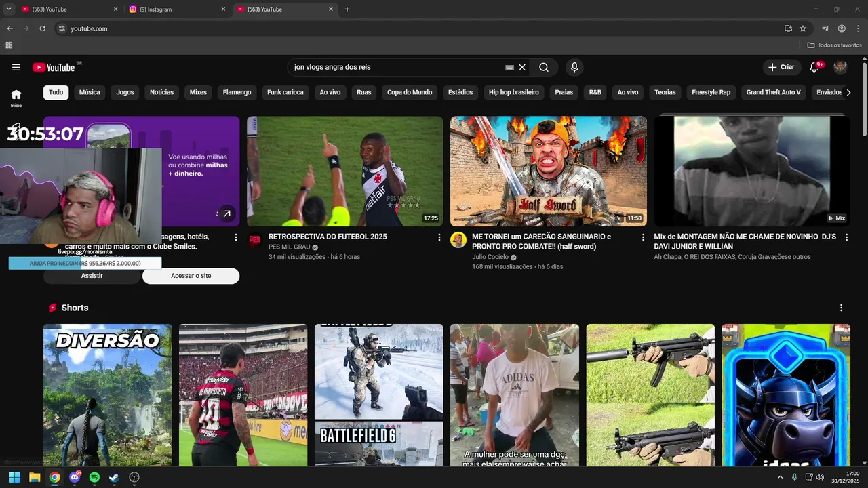Viewport: 868px width, 488px height.
Task: Open YouTube notifications bell
Action: pos(814,67)
